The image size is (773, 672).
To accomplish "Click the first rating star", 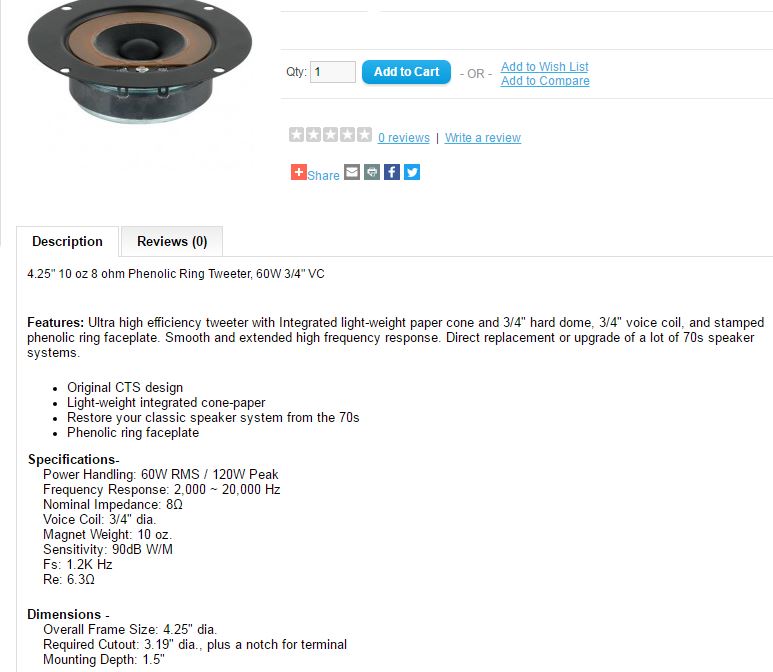I will tap(297, 135).
